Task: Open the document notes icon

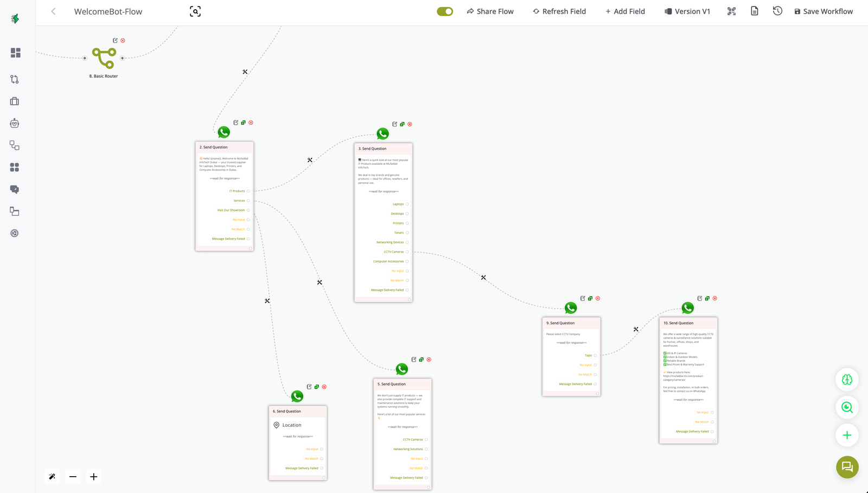Action: [x=754, y=11]
